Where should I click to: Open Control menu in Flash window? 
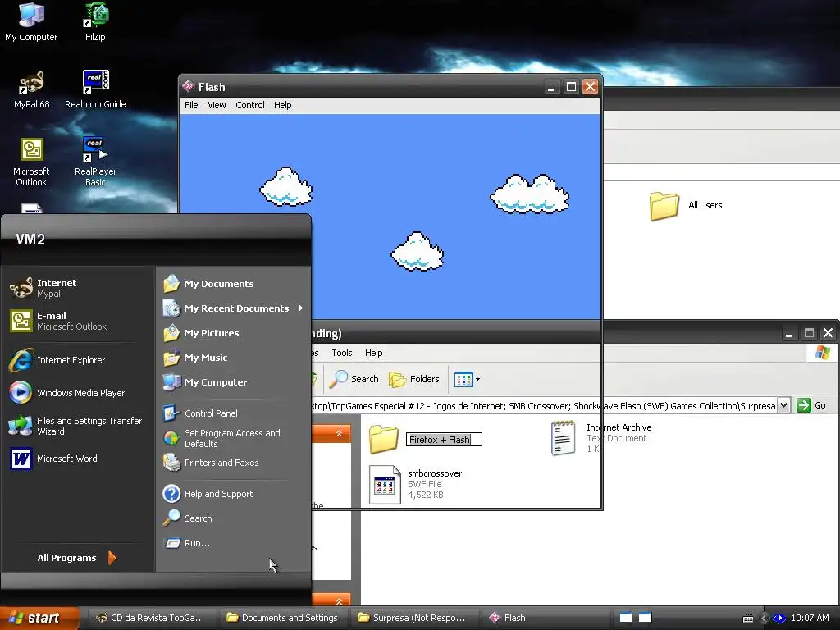coord(250,105)
